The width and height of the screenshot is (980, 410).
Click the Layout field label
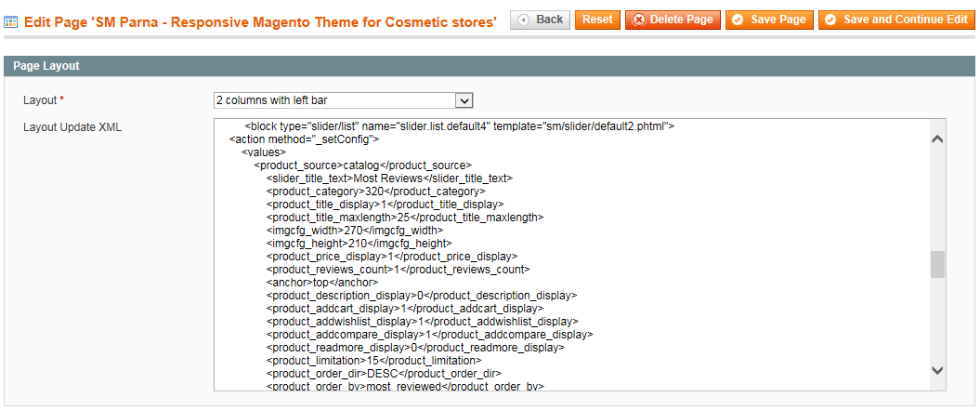pos(44,100)
